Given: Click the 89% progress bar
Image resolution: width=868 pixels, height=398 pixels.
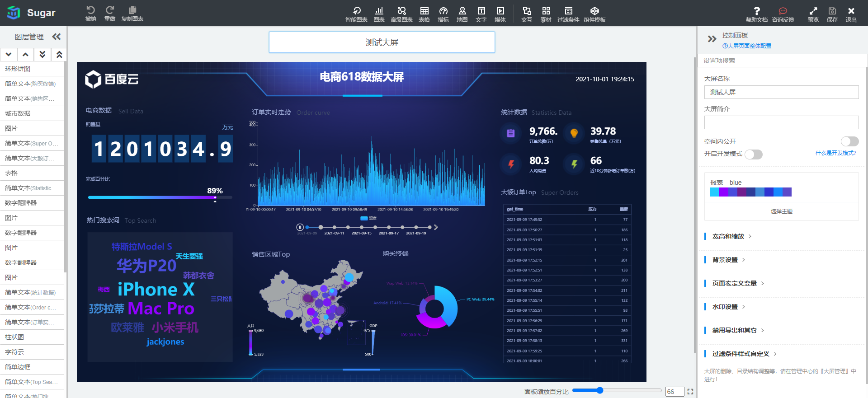Looking at the screenshot, I should click(x=160, y=197).
